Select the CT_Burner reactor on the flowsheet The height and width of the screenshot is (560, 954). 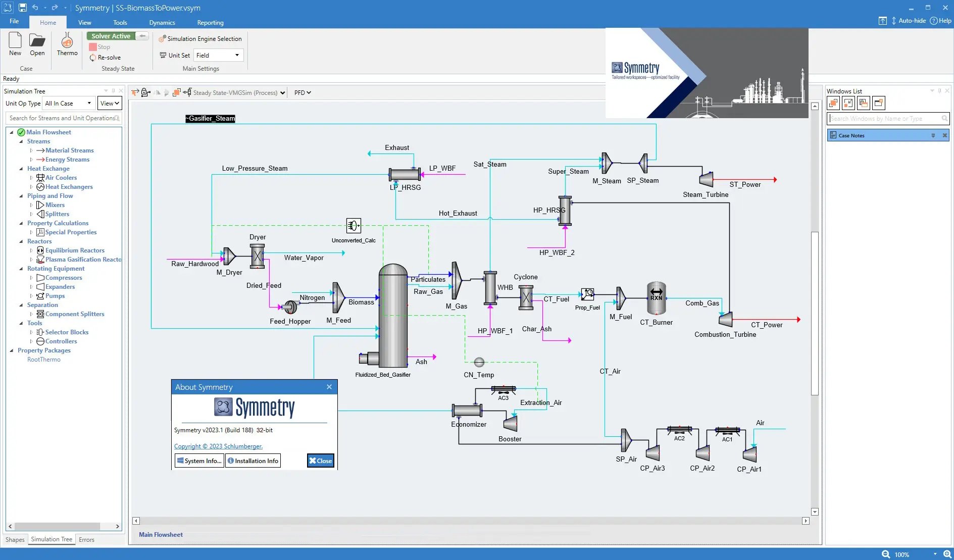656,298
